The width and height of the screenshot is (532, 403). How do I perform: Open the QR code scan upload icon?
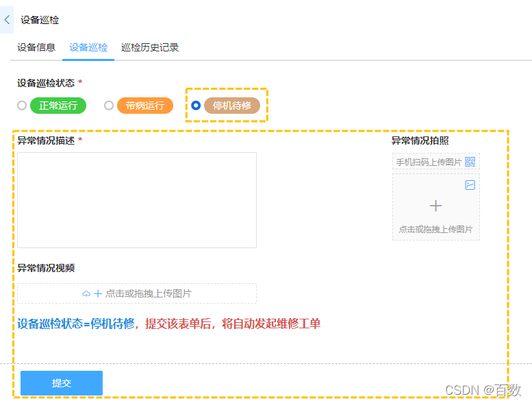click(470, 162)
